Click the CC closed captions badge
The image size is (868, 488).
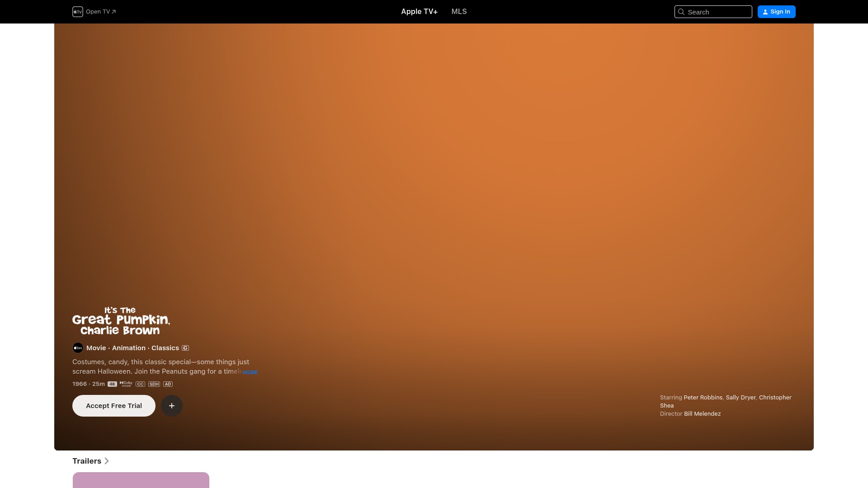[140, 384]
